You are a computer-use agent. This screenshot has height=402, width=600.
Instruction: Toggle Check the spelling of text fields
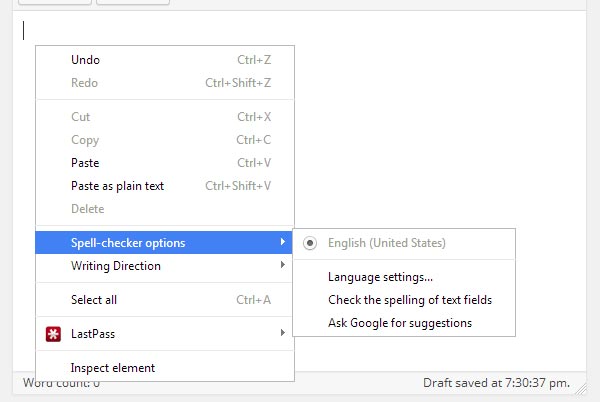pyautogui.click(x=404, y=300)
